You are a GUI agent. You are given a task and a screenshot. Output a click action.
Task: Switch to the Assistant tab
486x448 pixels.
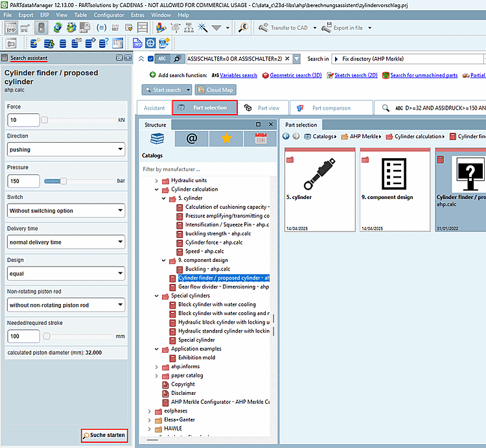pyautogui.click(x=154, y=108)
